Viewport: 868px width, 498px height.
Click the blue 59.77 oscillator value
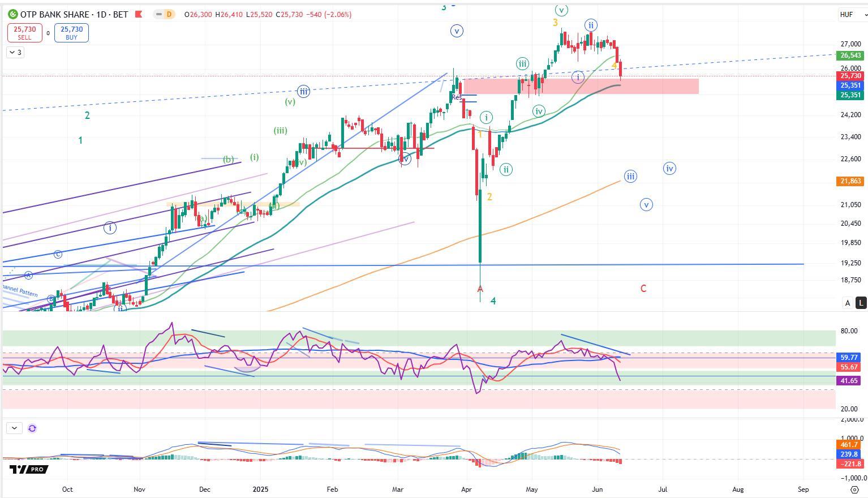tap(849, 358)
